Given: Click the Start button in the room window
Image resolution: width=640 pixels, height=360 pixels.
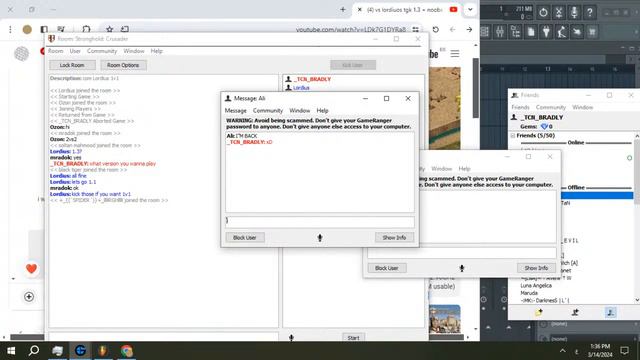Looking at the screenshot, I should point(353,338).
